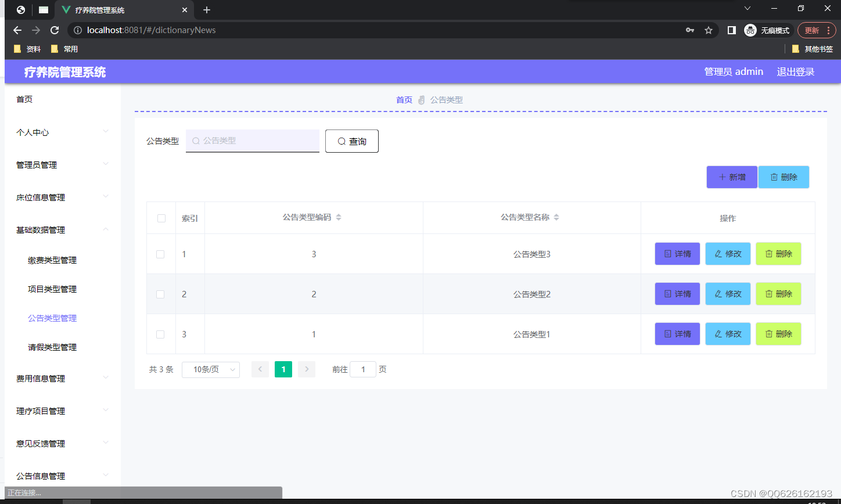Click the browser back arrow

(x=17, y=30)
